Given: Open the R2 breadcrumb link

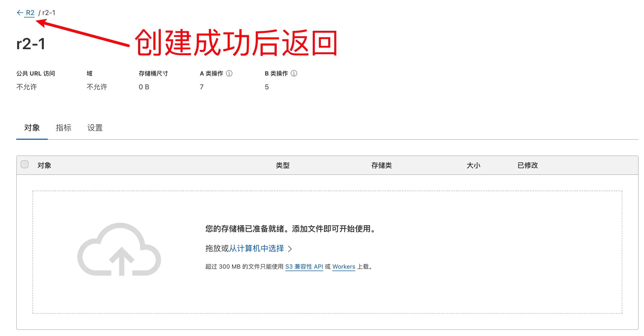Looking at the screenshot, I should click(x=30, y=13).
